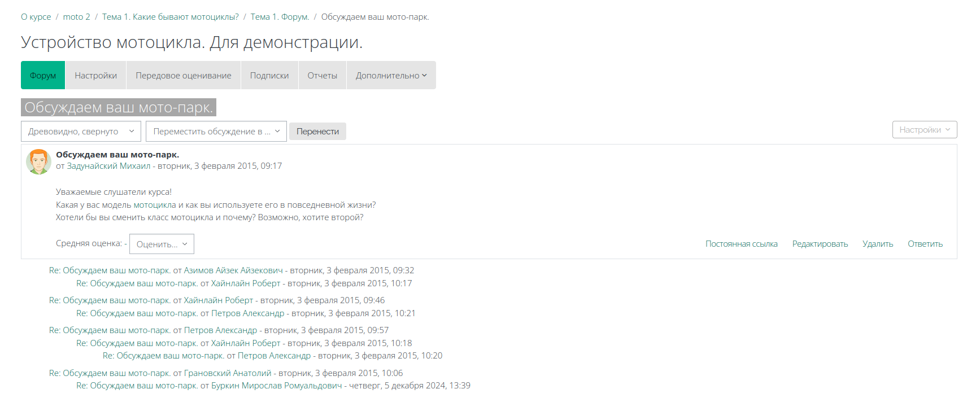Screen dimensions: 980x402
Task: Open author link Задунайский Михаил
Action: coord(108,166)
